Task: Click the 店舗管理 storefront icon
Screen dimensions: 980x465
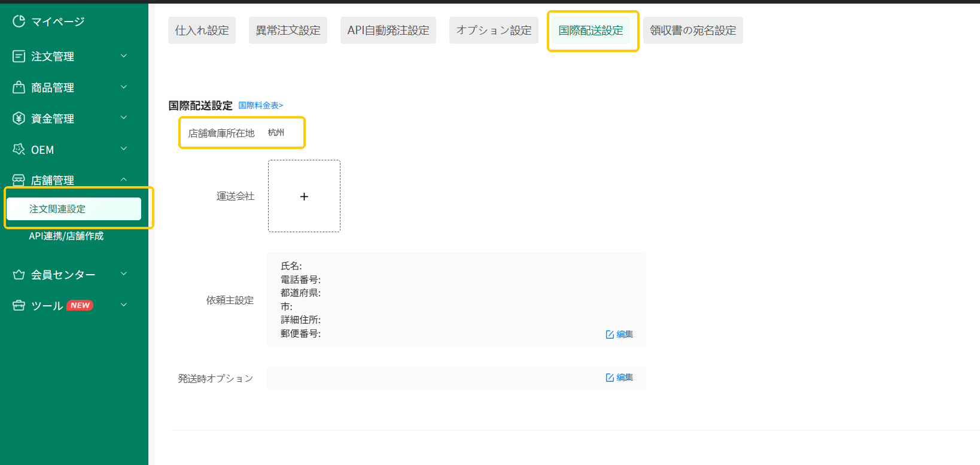Action: 19,180
